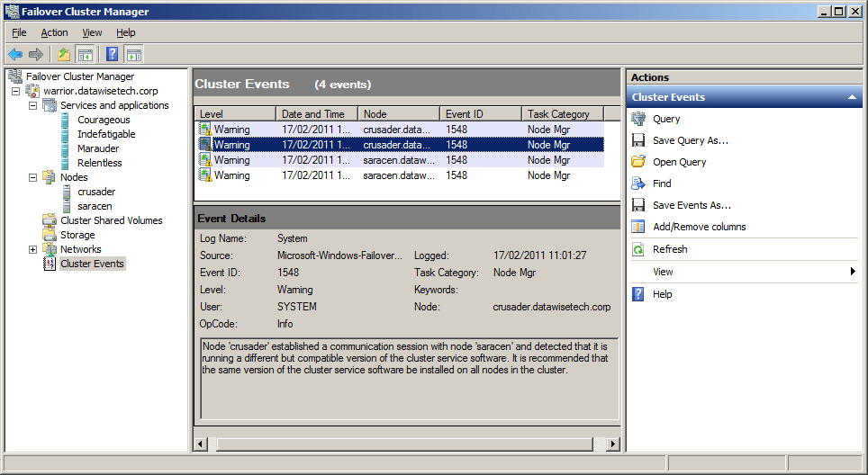
Task: Click the Find action text
Action: point(662,184)
